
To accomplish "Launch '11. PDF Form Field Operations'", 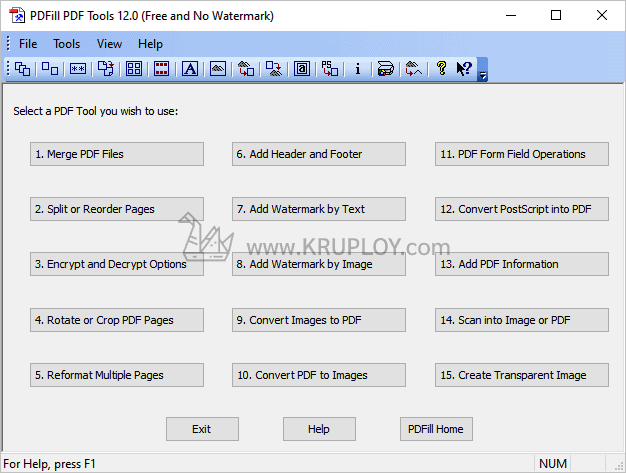I will click(522, 154).
